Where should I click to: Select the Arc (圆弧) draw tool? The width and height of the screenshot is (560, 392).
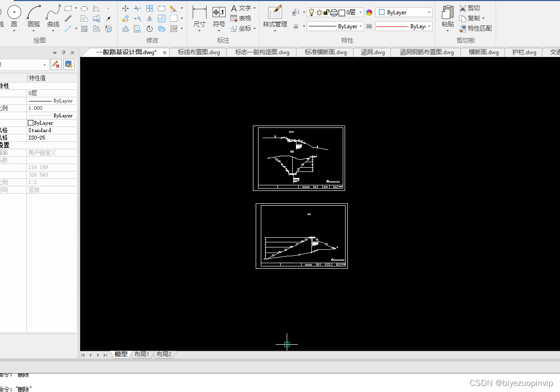click(x=34, y=17)
